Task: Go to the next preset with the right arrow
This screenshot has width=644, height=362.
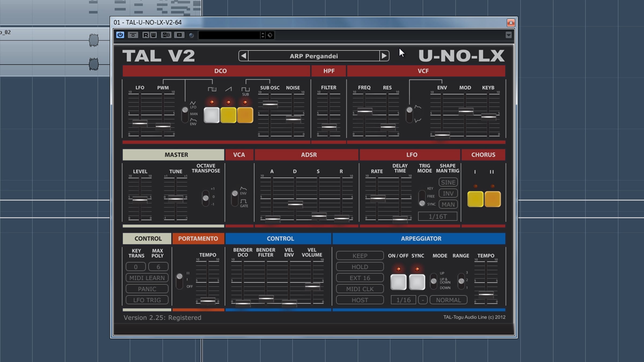Action: pos(384,56)
